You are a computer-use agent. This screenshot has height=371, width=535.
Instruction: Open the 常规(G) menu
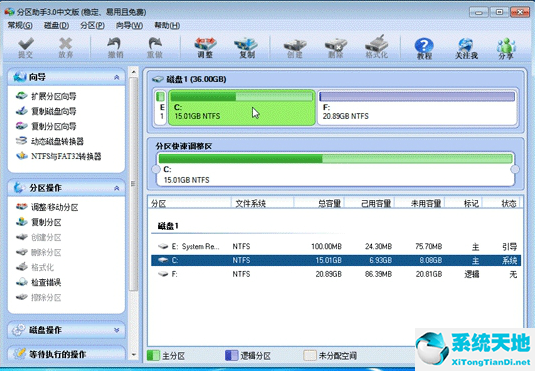click(20, 26)
